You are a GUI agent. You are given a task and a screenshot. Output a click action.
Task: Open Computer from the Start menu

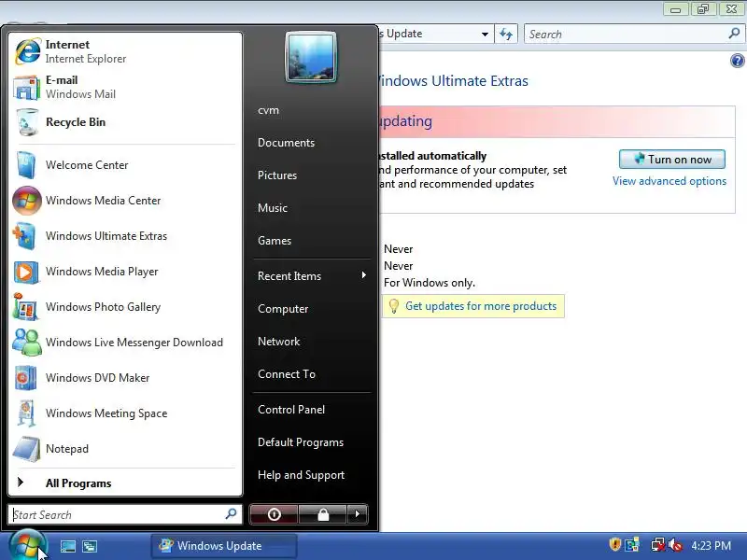[x=283, y=309]
